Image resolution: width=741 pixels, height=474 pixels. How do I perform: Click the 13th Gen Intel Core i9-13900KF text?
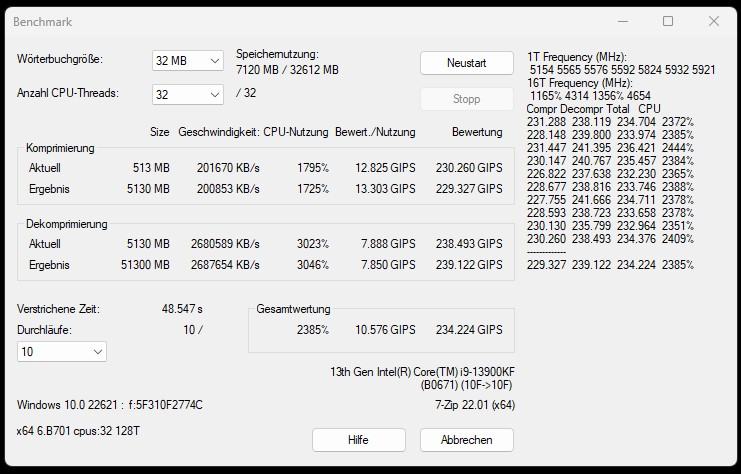[x=422, y=372]
